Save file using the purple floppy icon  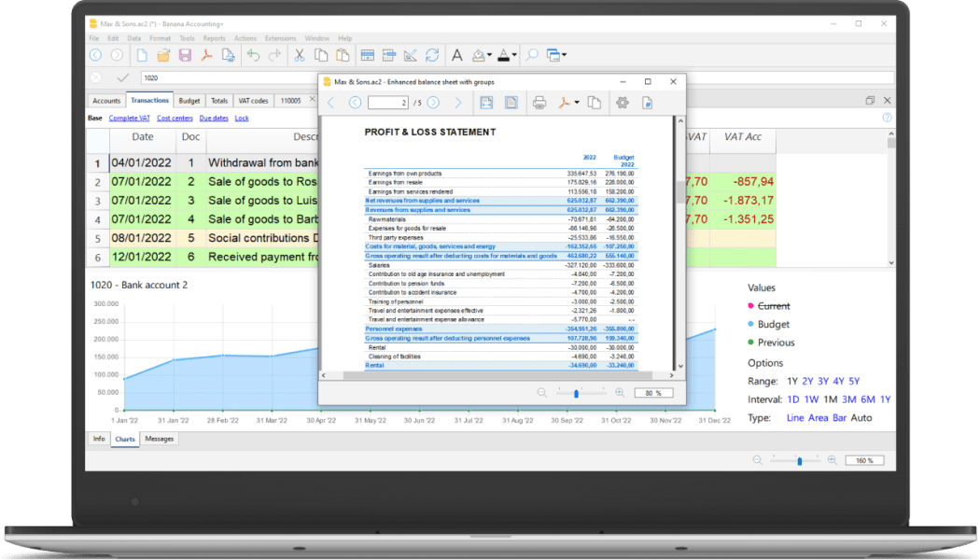pos(185,56)
